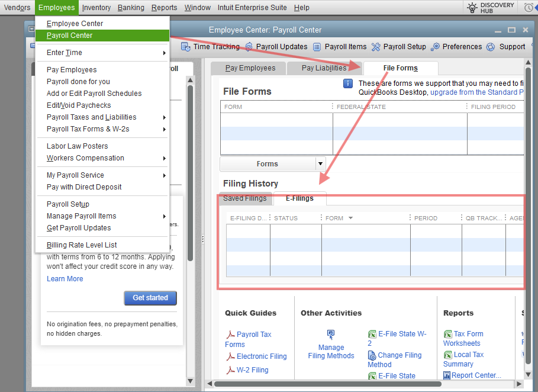This screenshot has height=392, width=538.
Task: Click the Payroll Updates icon
Action: [249, 47]
